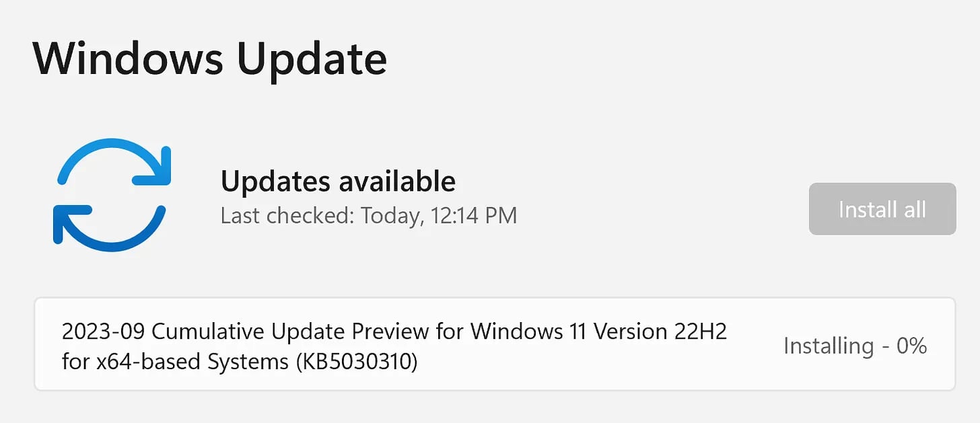Click the blue Windows Update sync icon
980x423 pixels.
pyautogui.click(x=111, y=195)
